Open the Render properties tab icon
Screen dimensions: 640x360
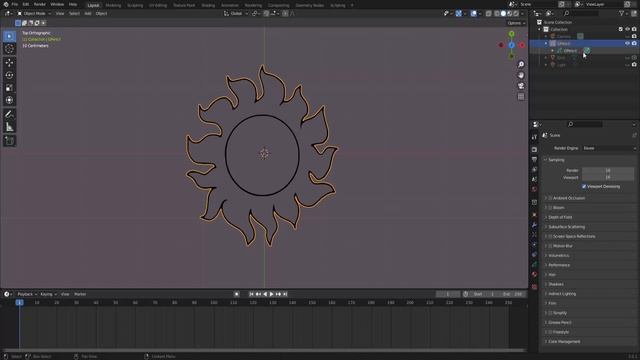(x=534, y=149)
